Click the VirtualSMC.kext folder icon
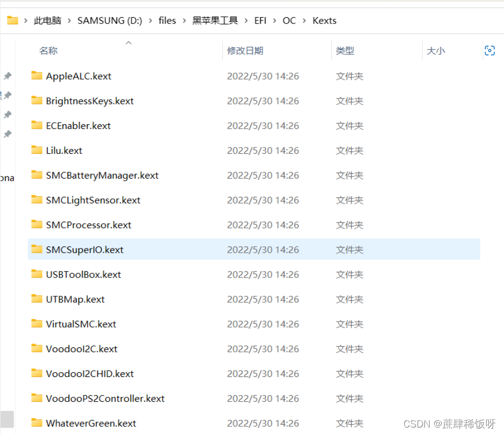 click(37, 323)
